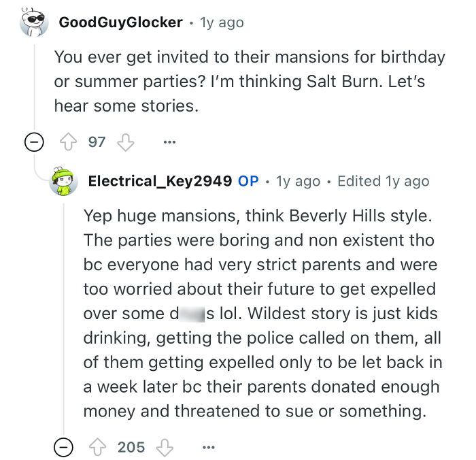
Task: Downvote Electrical_Key2949's reply
Action: (165, 446)
